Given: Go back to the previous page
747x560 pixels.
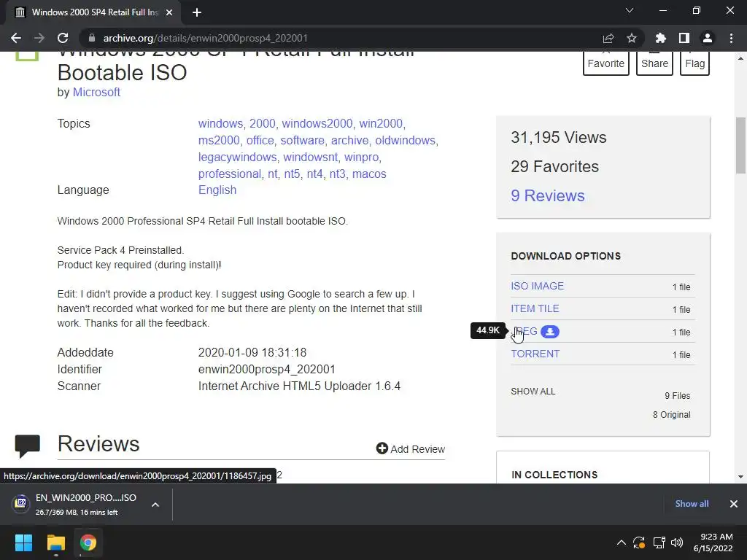Looking at the screenshot, I should pyautogui.click(x=16, y=38).
